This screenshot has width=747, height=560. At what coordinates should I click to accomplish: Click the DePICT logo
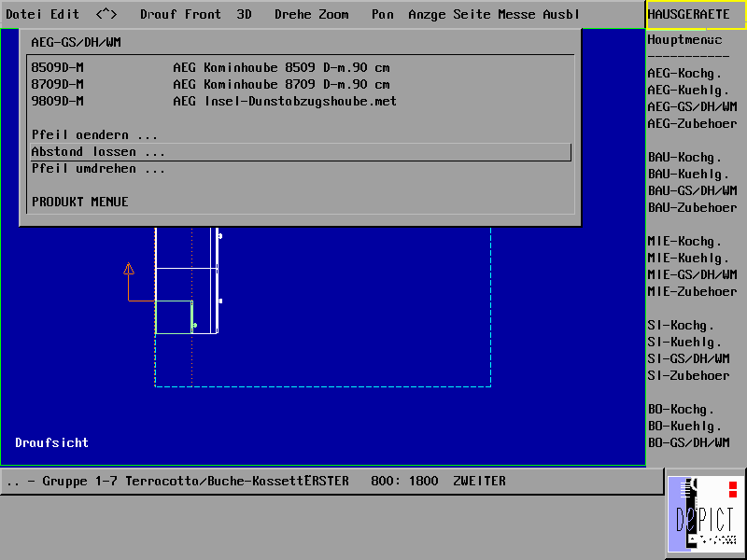coord(706,516)
